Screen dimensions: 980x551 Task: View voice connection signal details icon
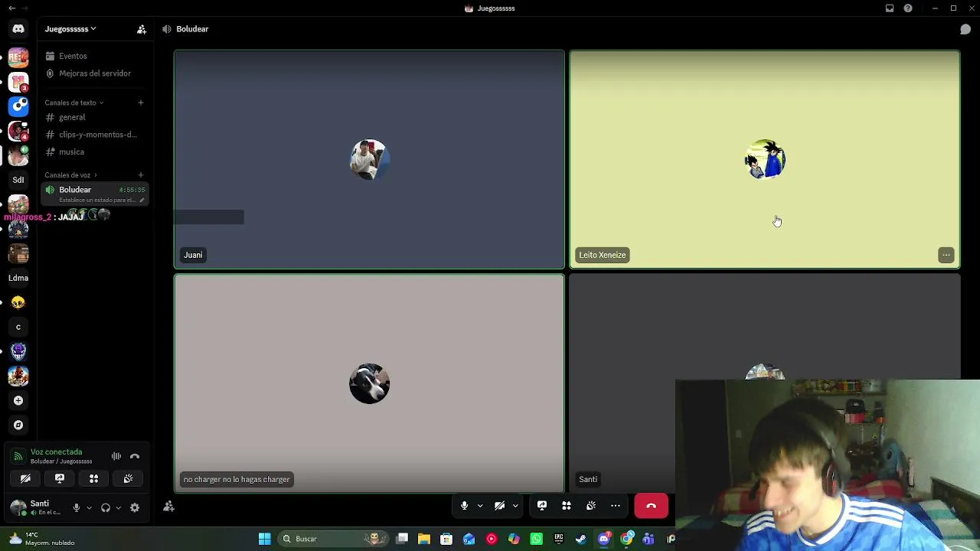(x=18, y=456)
